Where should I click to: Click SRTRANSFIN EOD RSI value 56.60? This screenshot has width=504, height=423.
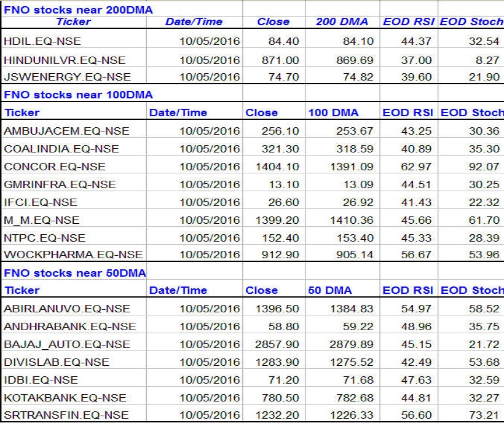click(x=416, y=416)
